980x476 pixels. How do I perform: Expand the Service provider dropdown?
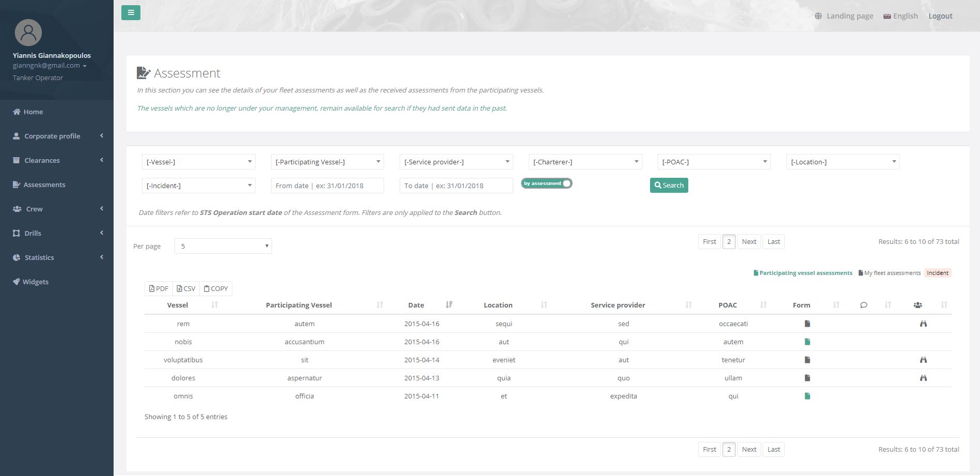tap(456, 162)
